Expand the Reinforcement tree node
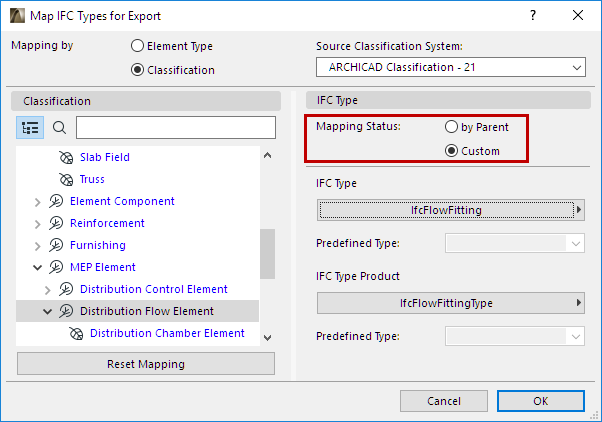Viewport: 602px width, 422px height. click(x=38, y=223)
